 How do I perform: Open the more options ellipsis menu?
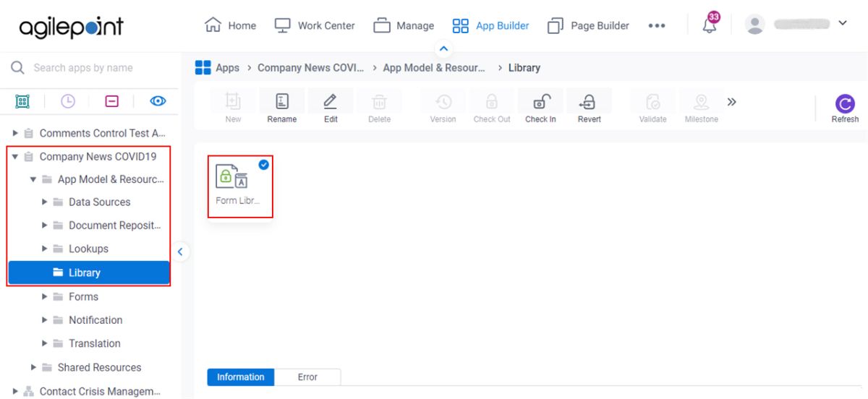click(657, 26)
